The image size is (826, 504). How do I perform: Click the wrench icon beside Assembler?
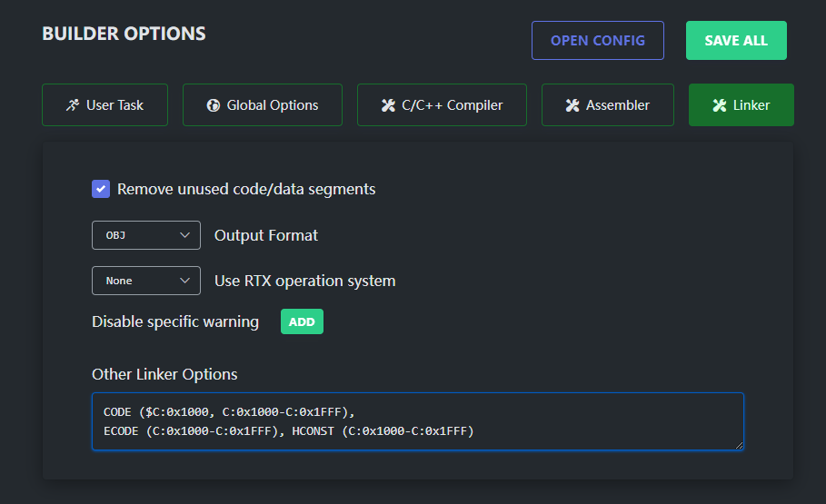(x=572, y=105)
